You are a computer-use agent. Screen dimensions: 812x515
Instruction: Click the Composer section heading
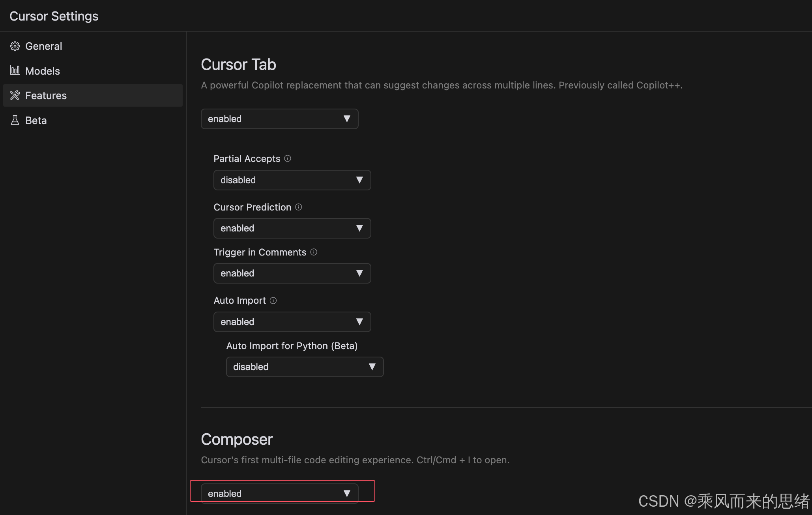click(237, 439)
